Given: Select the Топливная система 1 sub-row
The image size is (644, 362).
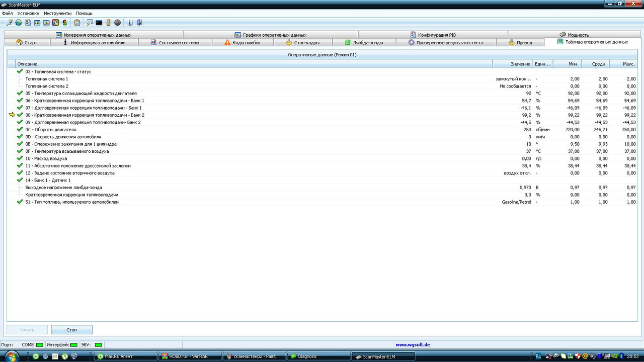Looking at the screenshot, I should [x=322, y=79].
